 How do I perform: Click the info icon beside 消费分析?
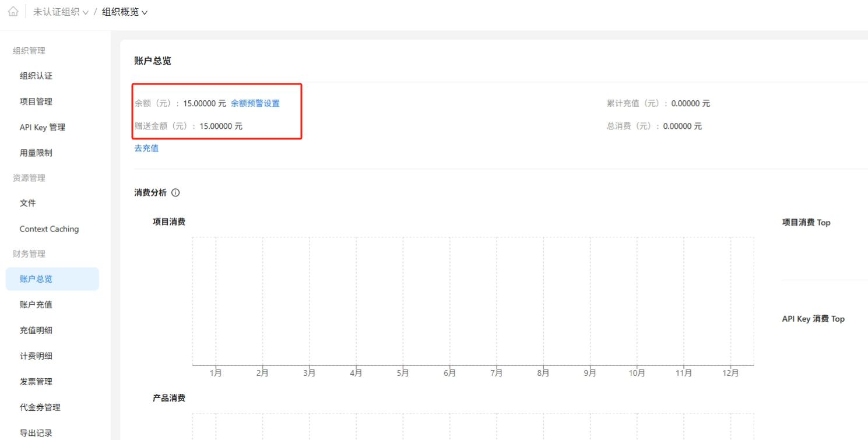click(175, 193)
